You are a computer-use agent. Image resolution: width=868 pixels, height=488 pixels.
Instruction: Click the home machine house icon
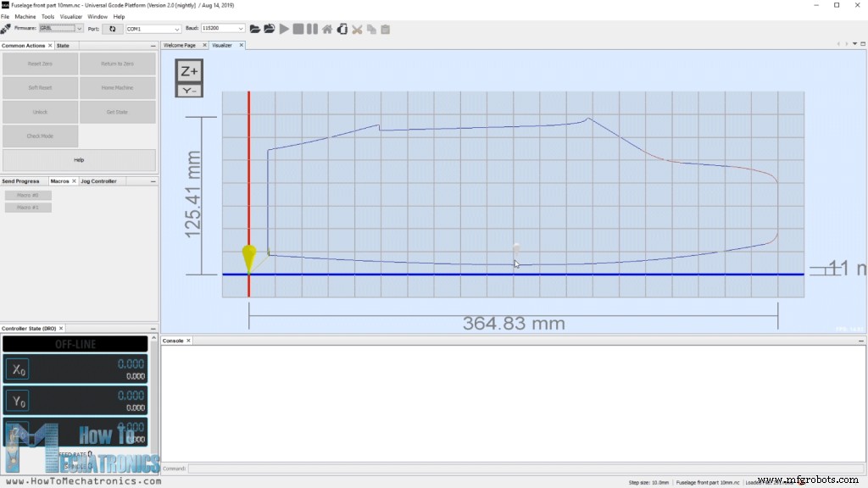(327, 29)
